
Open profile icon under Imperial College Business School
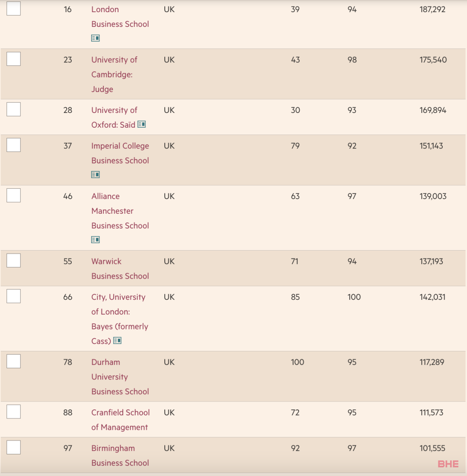pos(95,174)
